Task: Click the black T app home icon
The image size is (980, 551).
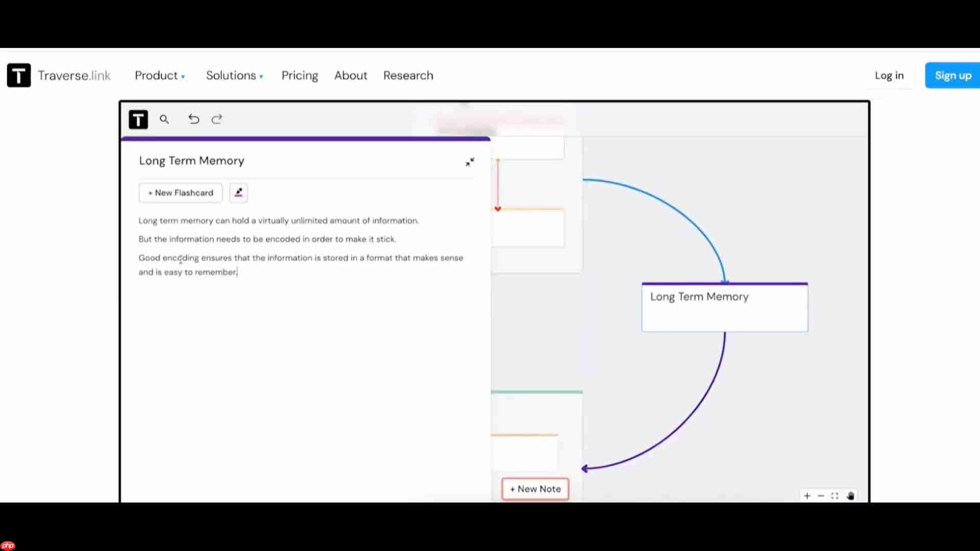Action: (x=138, y=120)
